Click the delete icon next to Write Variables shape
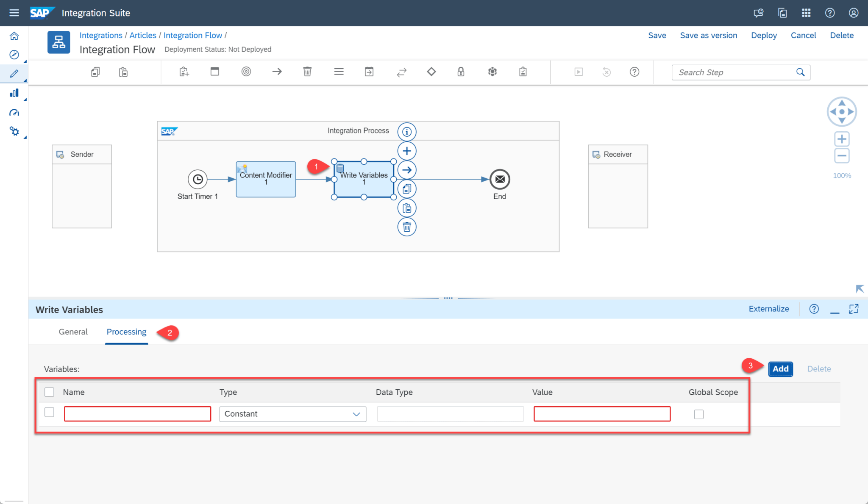This screenshot has height=504, width=868. (x=406, y=227)
